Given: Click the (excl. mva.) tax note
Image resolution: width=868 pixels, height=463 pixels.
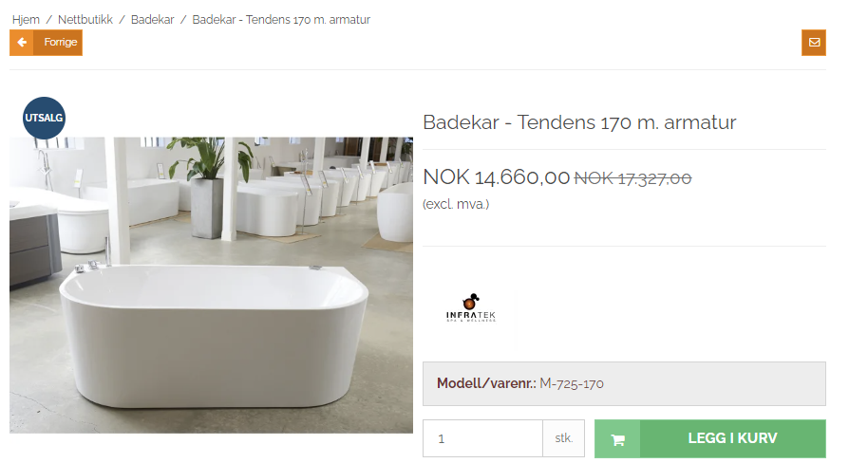Looking at the screenshot, I should click(456, 204).
